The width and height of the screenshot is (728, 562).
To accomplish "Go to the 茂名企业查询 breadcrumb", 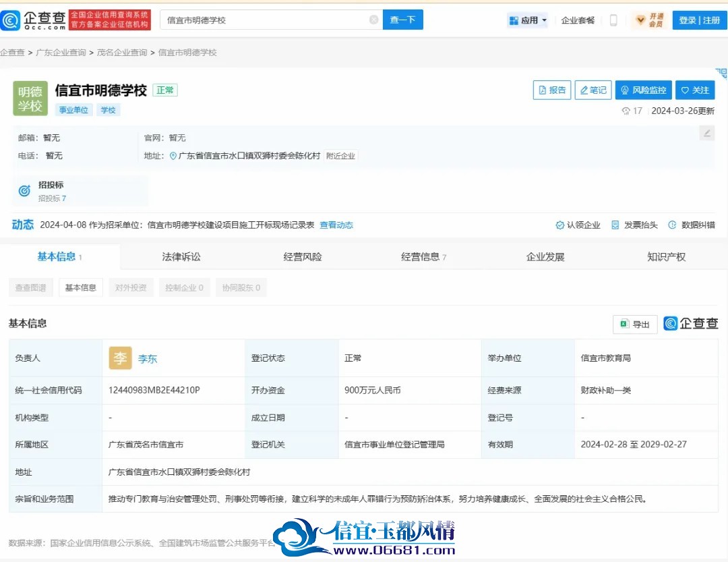I will coord(121,53).
